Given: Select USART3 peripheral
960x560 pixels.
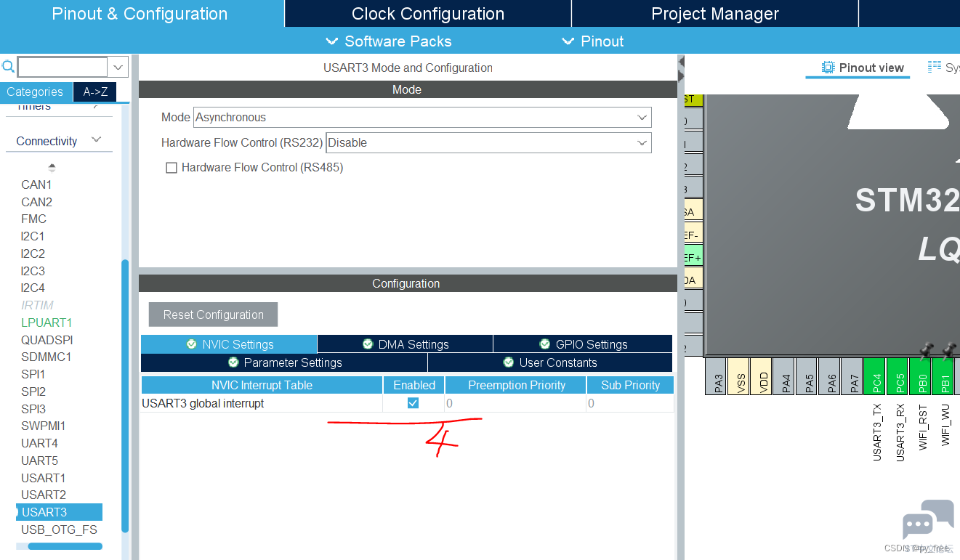Looking at the screenshot, I should click(59, 512).
